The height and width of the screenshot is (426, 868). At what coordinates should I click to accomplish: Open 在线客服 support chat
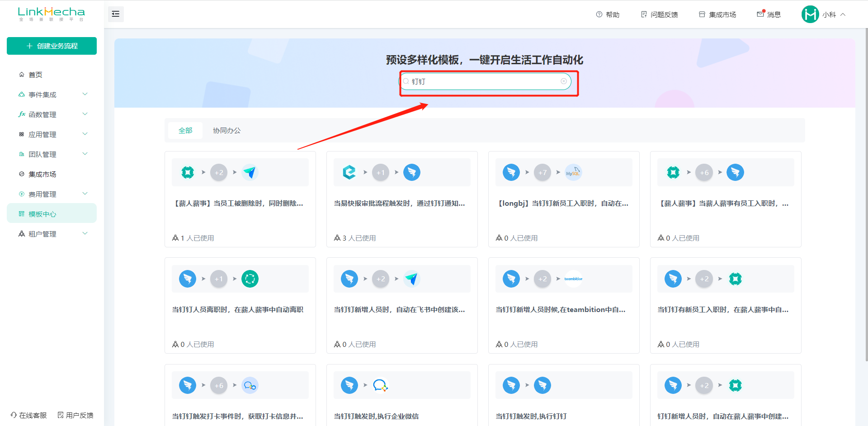click(x=29, y=415)
